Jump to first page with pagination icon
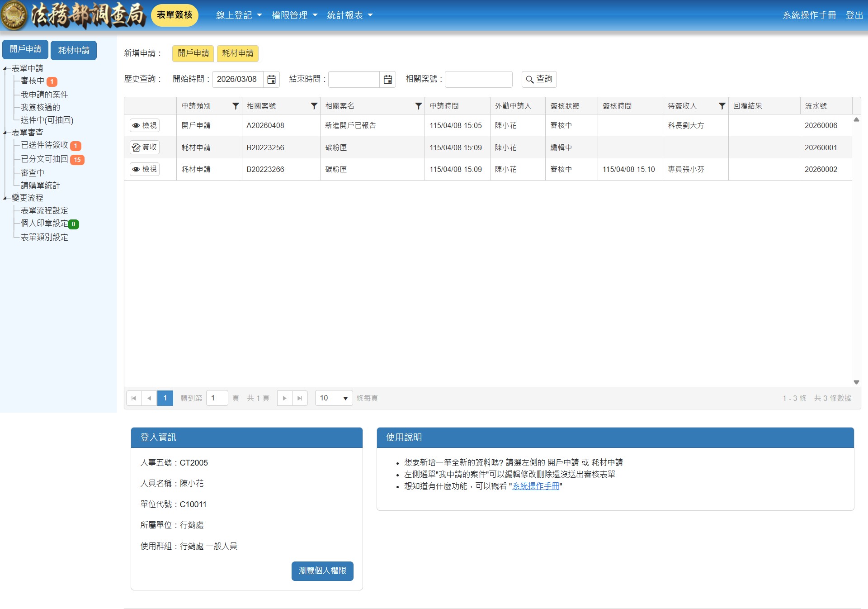This screenshot has height=609, width=868. pyautogui.click(x=133, y=398)
